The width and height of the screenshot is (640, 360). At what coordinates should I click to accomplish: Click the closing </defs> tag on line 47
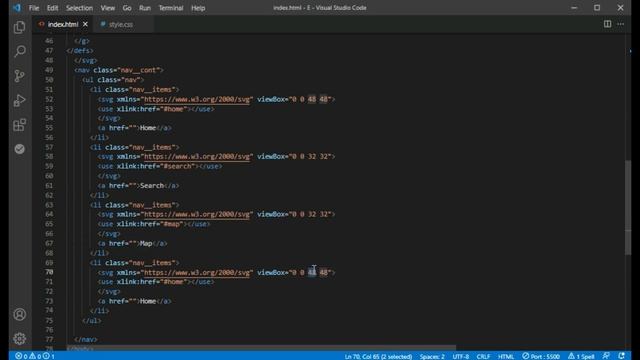[80, 51]
